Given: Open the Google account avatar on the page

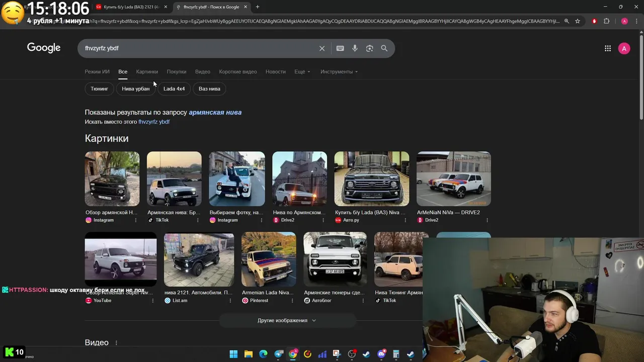Looking at the screenshot, I should [x=624, y=48].
